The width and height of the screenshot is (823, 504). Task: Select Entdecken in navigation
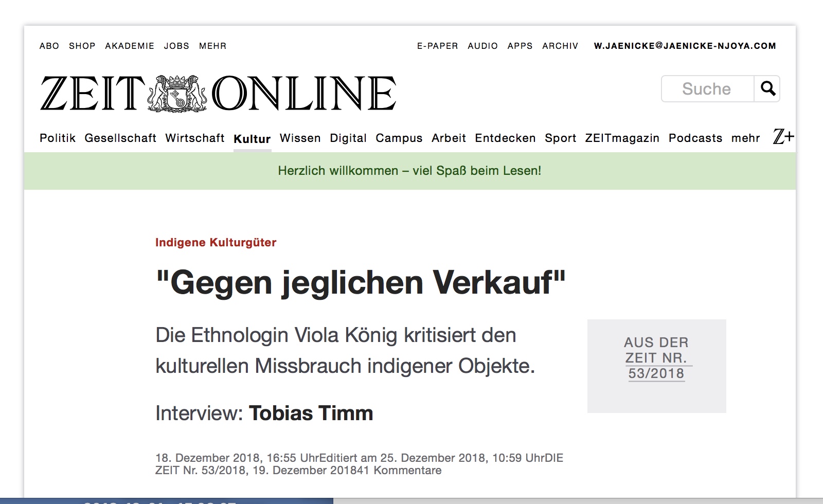pyautogui.click(x=505, y=138)
